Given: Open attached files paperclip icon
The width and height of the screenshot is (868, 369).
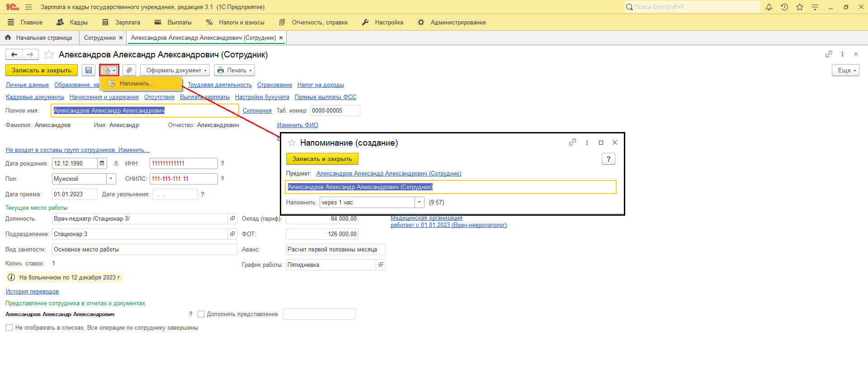Looking at the screenshot, I should (x=129, y=70).
